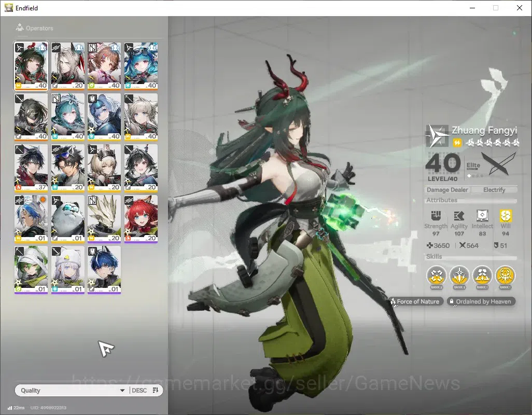The height and width of the screenshot is (415, 532).
Task: Select the blonde crowned operator card level 20
Action: pos(104,168)
